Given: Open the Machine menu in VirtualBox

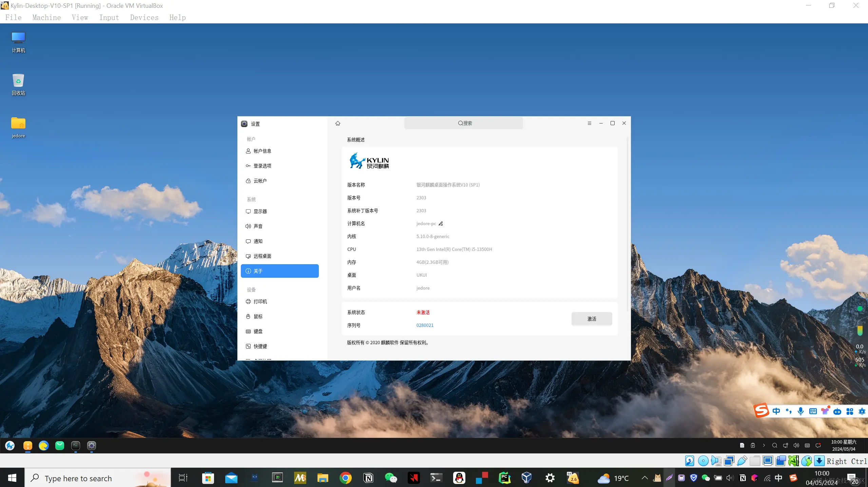Looking at the screenshot, I should (x=46, y=18).
